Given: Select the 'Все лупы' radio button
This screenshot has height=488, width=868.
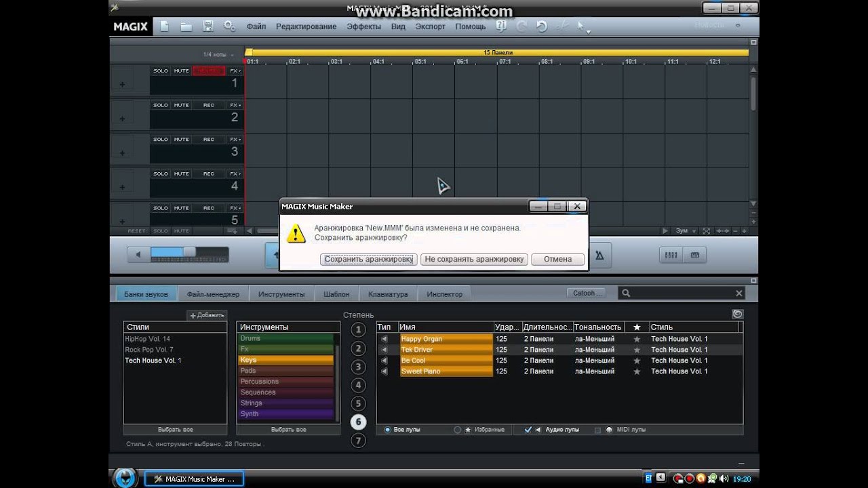Looking at the screenshot, I should [388, 430].
